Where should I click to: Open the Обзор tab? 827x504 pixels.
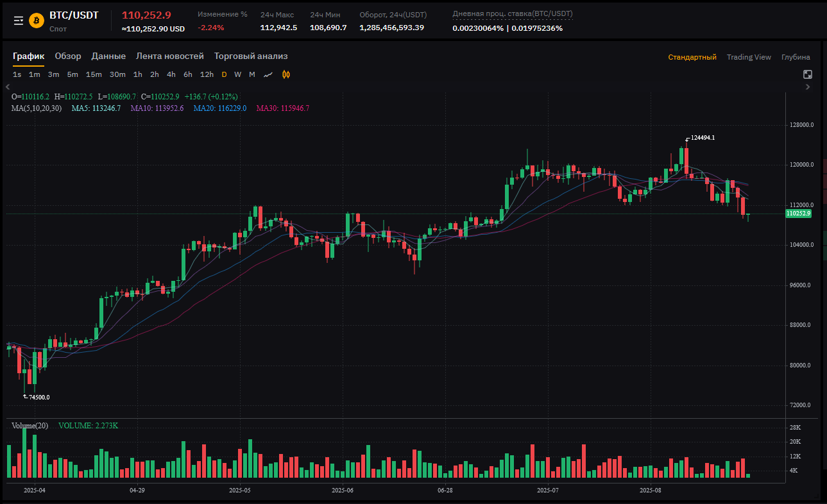tap(68, 56)
